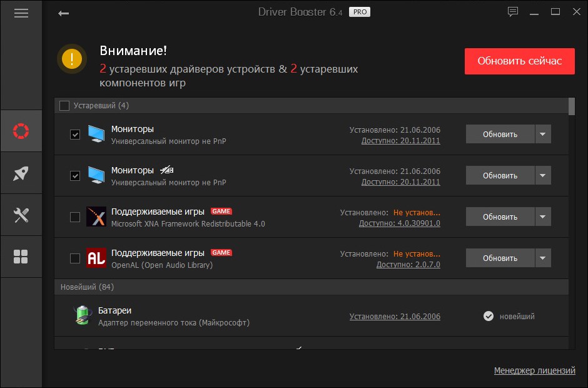Toggle the Устаревший (4) select-all checkbox
Screen dimensions: 588x388
(64, 106)
